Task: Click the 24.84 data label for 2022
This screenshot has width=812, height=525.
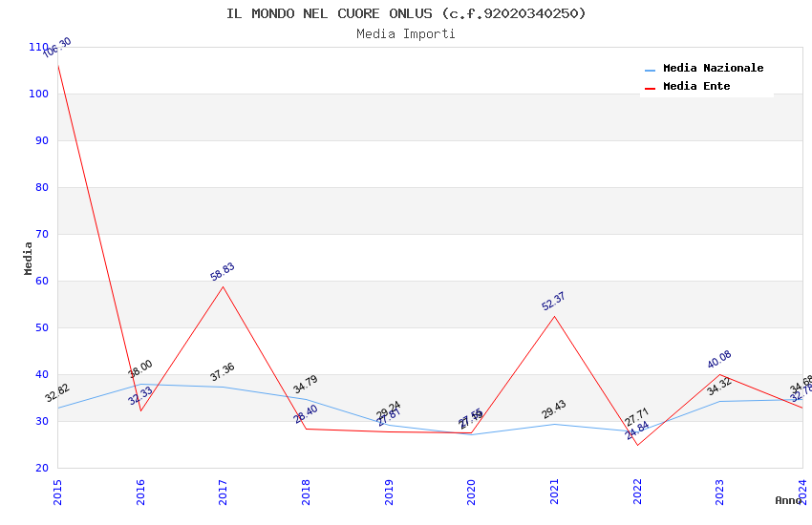Action: pos(637,430)
